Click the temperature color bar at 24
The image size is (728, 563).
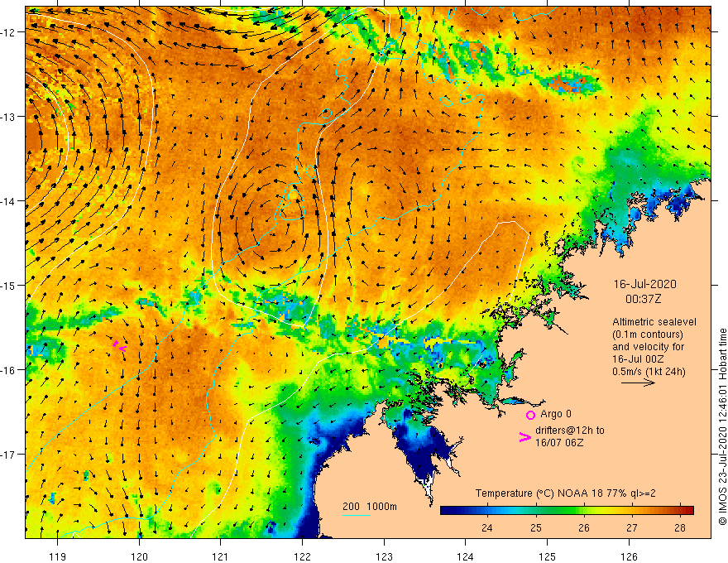pyautogui.click(x=487, y=510)
